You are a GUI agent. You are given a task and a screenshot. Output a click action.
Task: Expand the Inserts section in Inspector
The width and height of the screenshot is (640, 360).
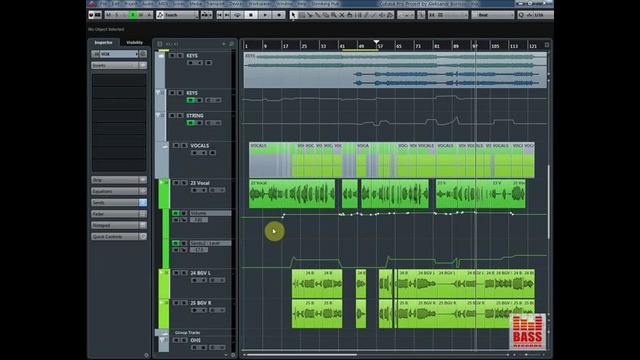115,65
